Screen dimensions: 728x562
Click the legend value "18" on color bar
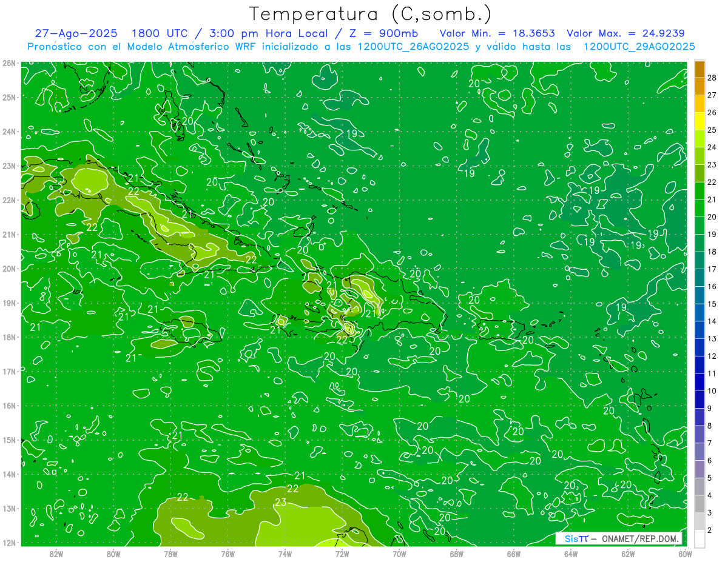point(712,252)
